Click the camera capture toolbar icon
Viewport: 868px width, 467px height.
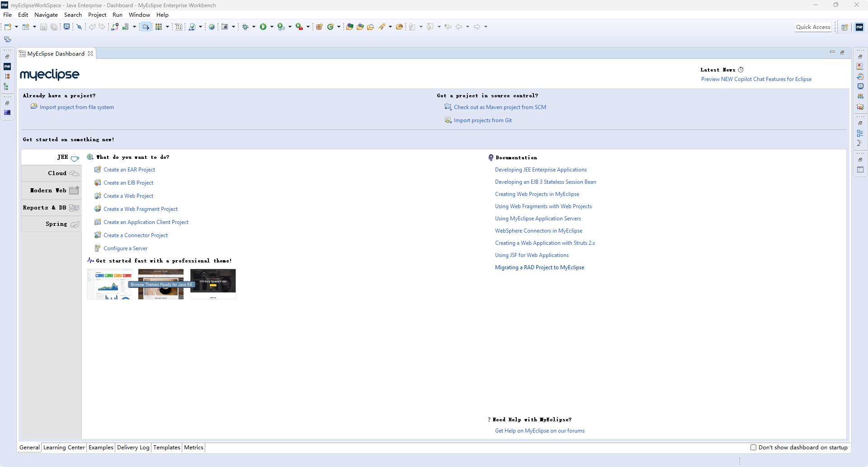225,27
